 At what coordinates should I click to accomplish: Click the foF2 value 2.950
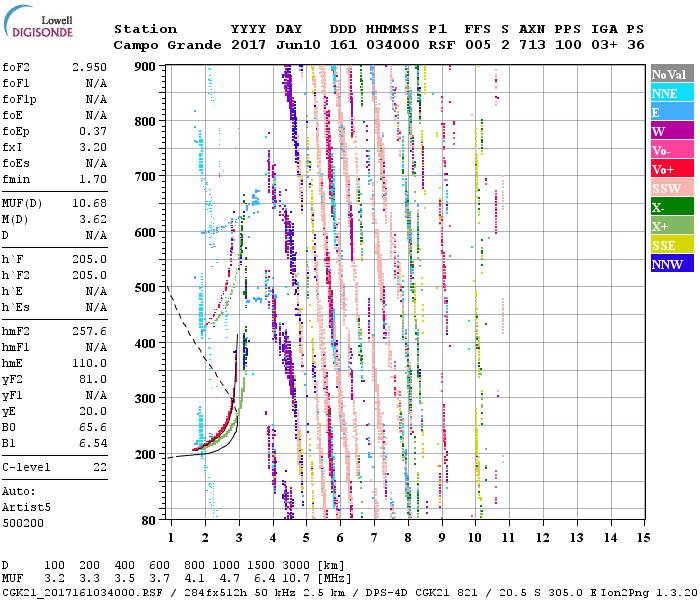point(90,67)
